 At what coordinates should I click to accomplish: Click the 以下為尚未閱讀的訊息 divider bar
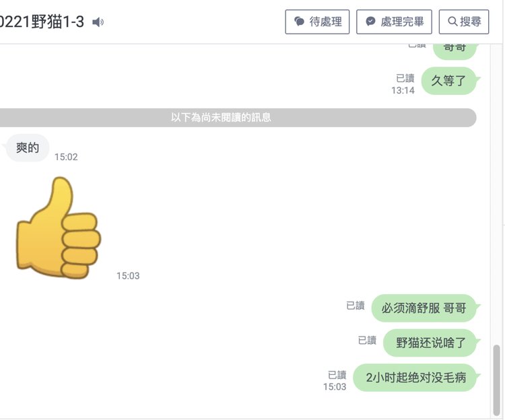[x=238, y=118]
